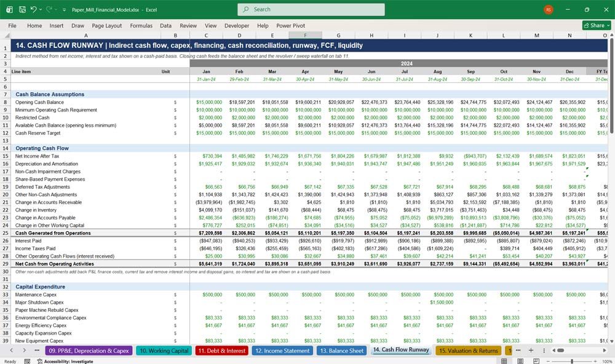Click the zoom slider handle

(572, 362)
